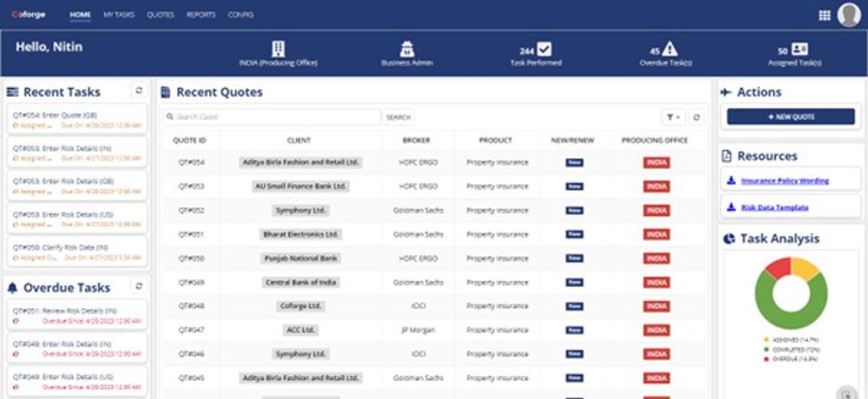Sort by BROKER column header
868x399 pixels.
point(416,140)
